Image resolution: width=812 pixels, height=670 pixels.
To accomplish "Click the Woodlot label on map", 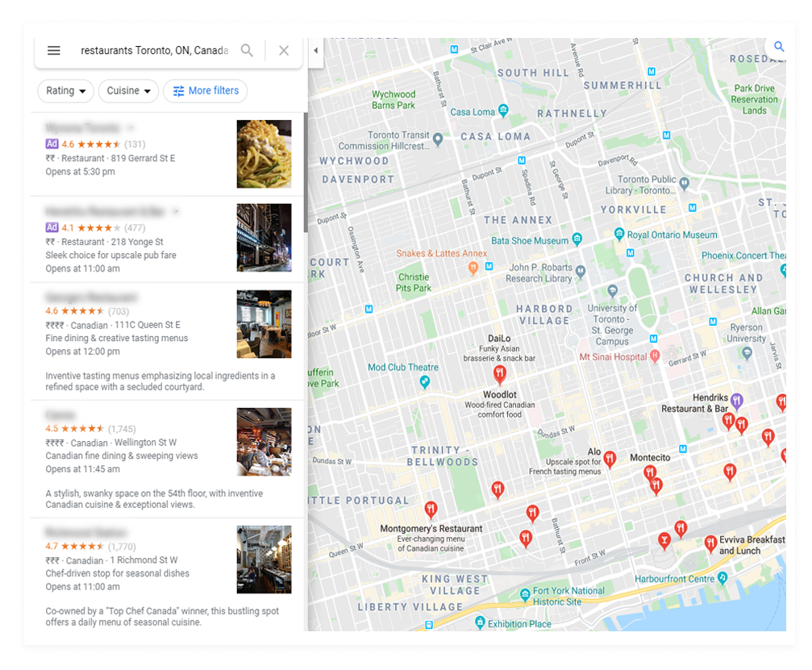I will point(500,394).
